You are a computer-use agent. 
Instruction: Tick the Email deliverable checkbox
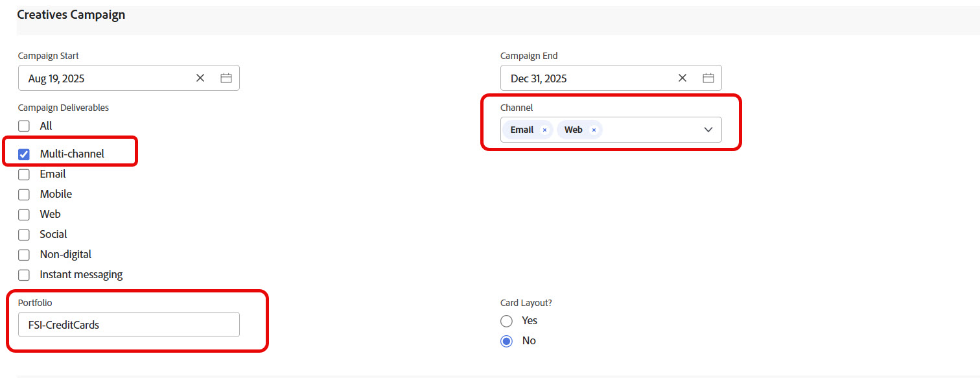(24, 174)
